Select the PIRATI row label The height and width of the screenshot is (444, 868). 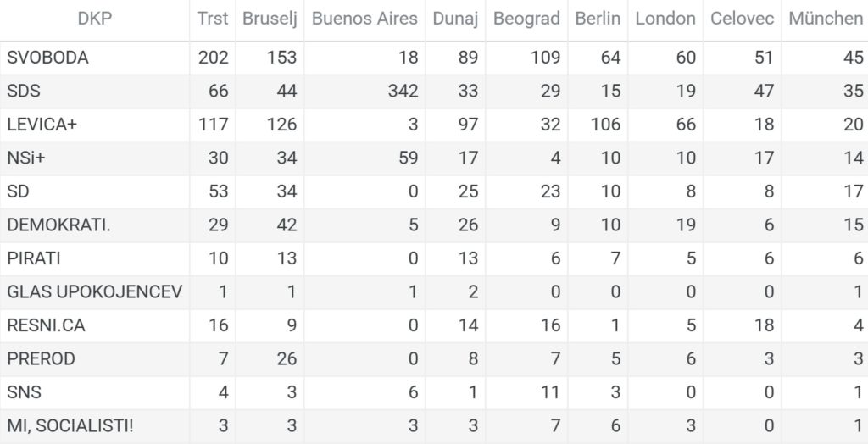pyautogui.click(x=34, y=258)
